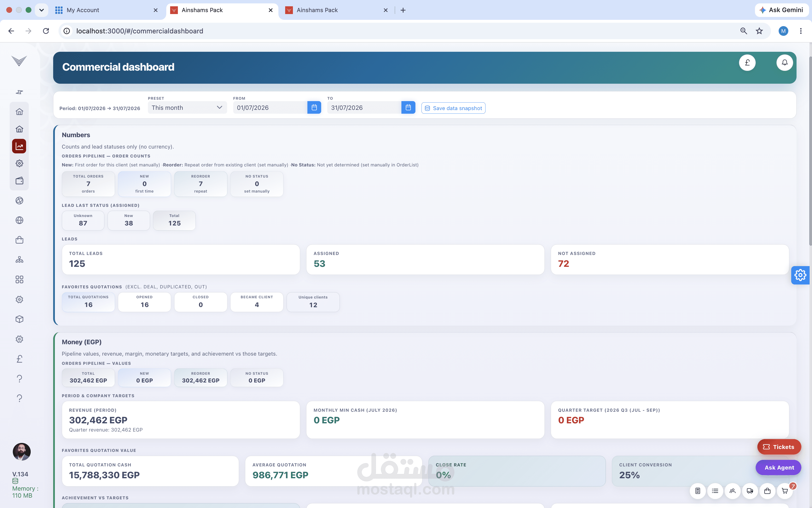Click the Total Quotation Cash 15,788,330 EGP card
This screenshot has height=508, width=812.
150,471
